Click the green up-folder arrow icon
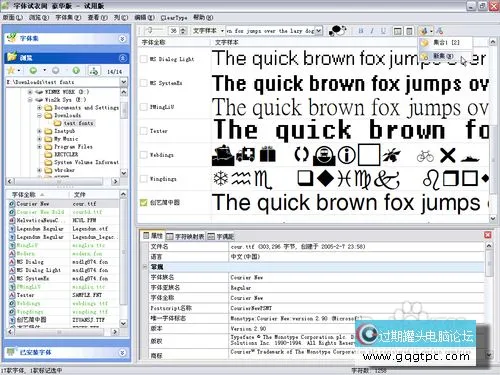This screenshot has width=500, height=375. point(76,71)
